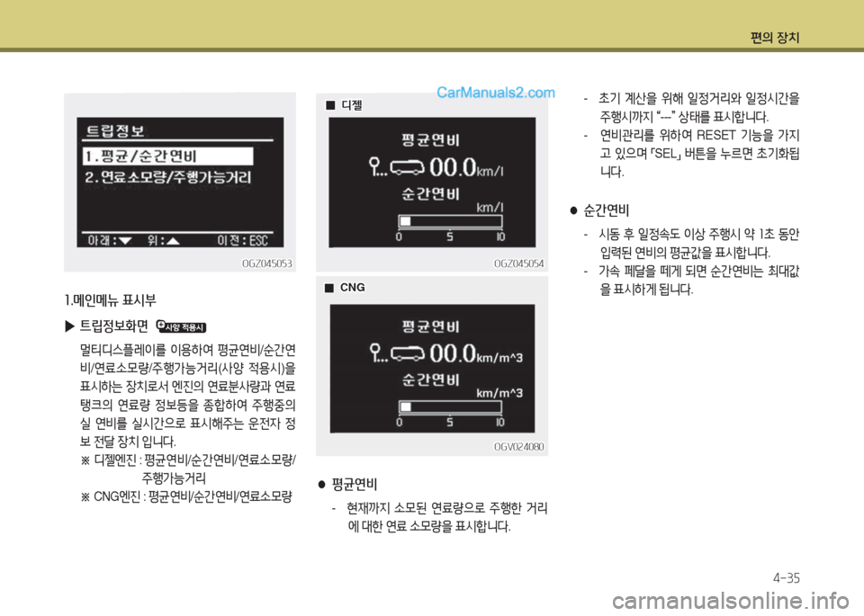Screen dimensions: 864x616
Task: Click the page number 4-35
Action: (x=787, y=578)
